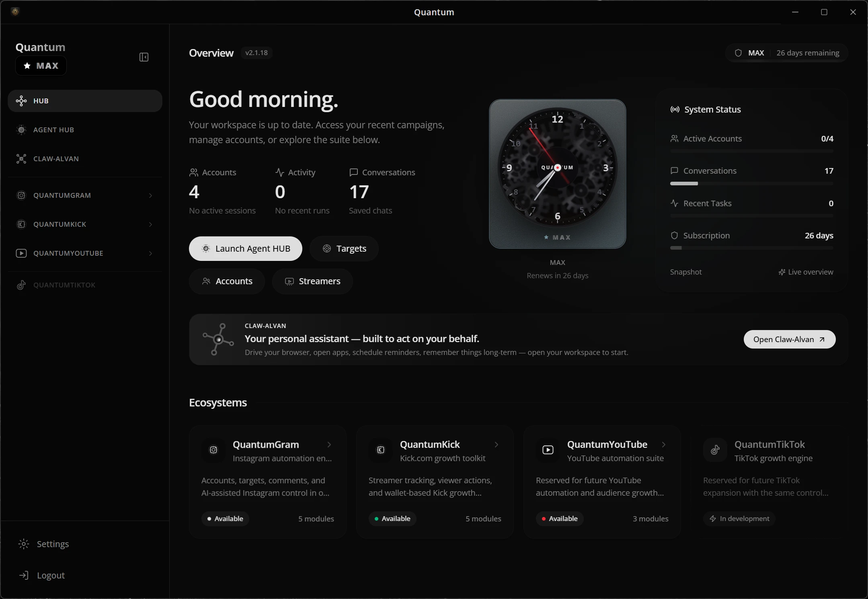
Task: Open Streamers button
Action: (312, 281)
